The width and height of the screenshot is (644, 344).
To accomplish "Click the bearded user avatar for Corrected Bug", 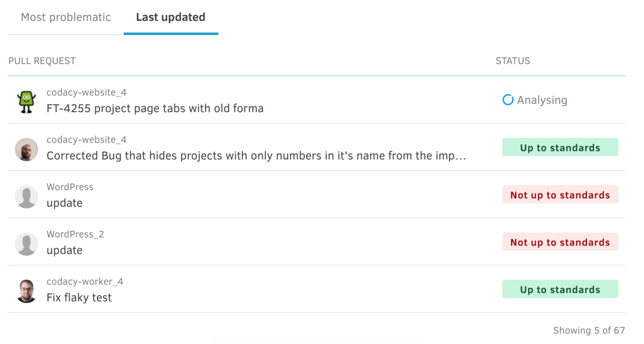I will click(x=26, y=149).
